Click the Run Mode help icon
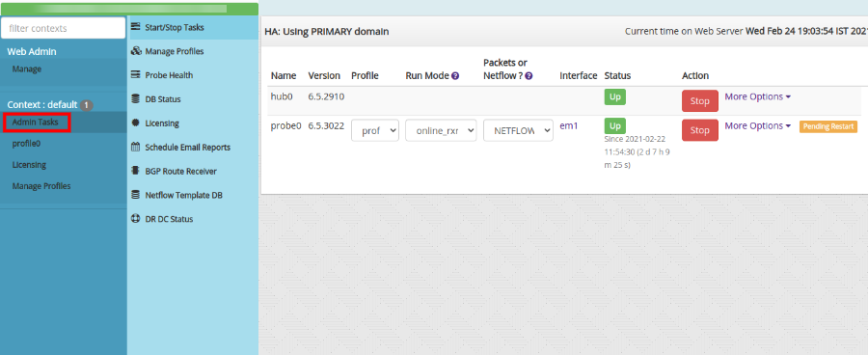This screenshot has width=868, height=355. pos(455,76)
